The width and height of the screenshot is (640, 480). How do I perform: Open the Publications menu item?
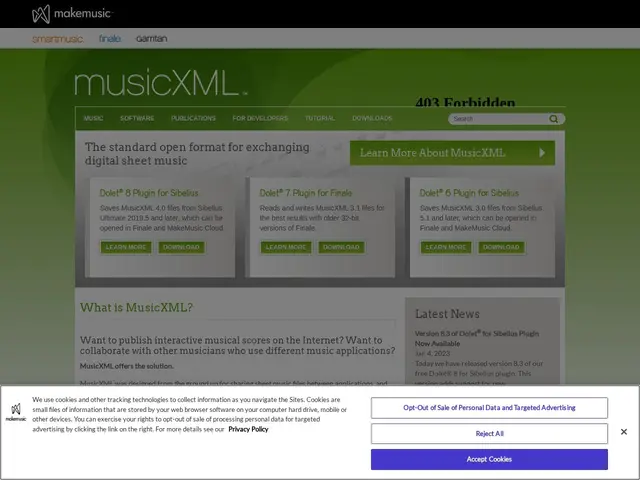click(193, 118)
